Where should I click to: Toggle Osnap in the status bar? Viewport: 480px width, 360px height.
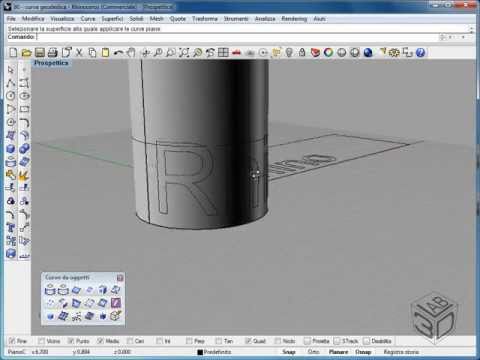pyautogui.click(x=363, y=352)
